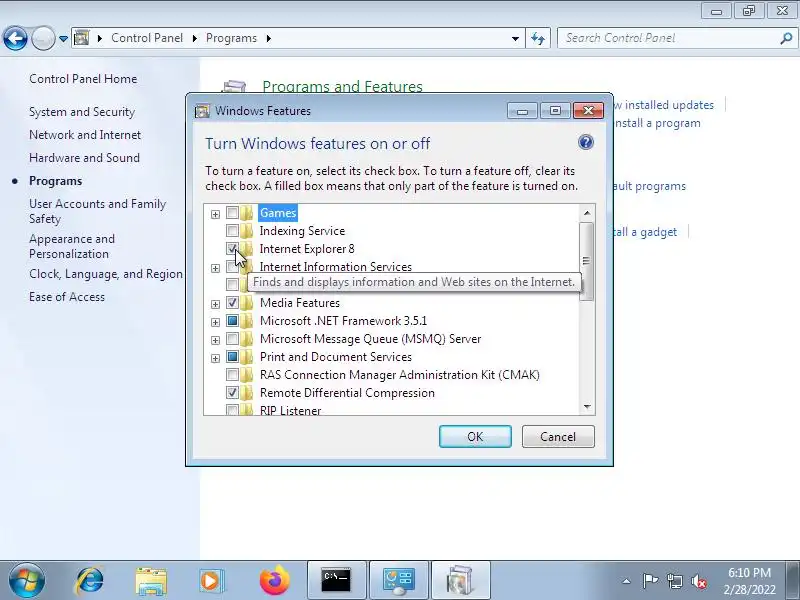Switch to Command Prompt taskbar window
Screen dimensions: 800x600
point(336,580)
